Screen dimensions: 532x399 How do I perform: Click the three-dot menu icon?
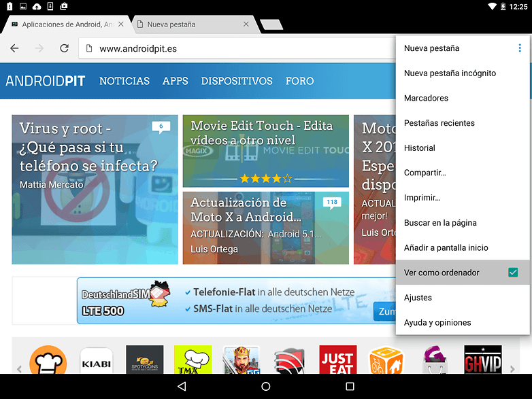pos(520,48)
